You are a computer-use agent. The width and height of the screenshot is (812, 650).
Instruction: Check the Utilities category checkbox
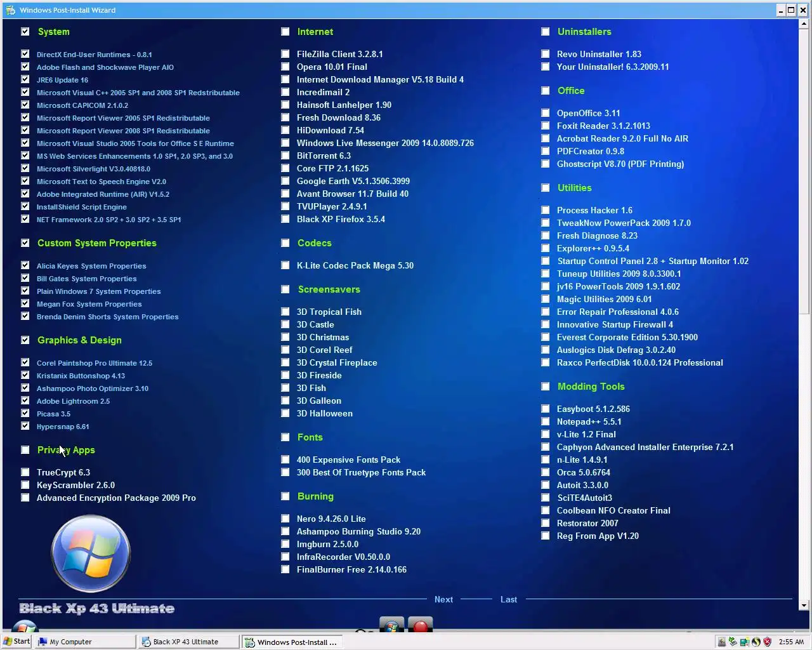point(545,188)
